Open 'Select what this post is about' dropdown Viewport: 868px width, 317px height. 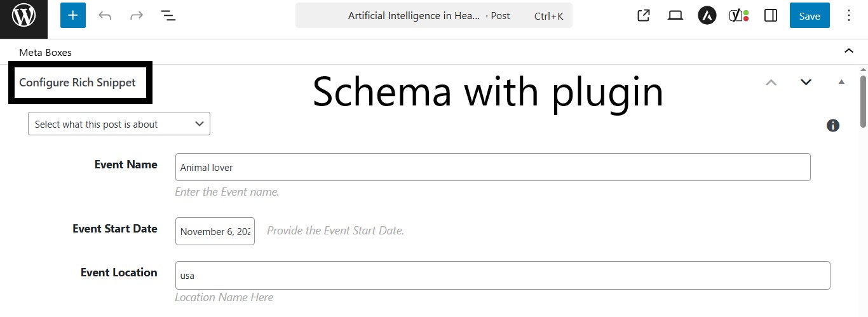[x=119, y=125]
